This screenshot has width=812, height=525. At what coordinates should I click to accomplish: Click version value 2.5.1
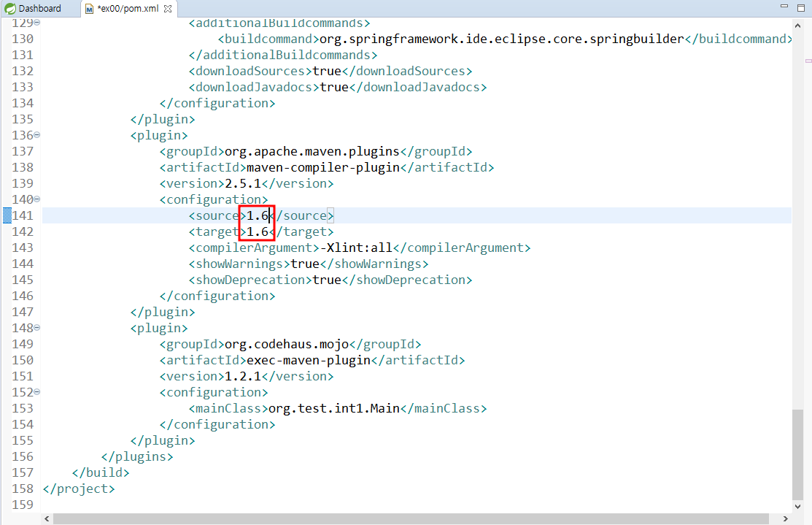click(x=243, y=183)
